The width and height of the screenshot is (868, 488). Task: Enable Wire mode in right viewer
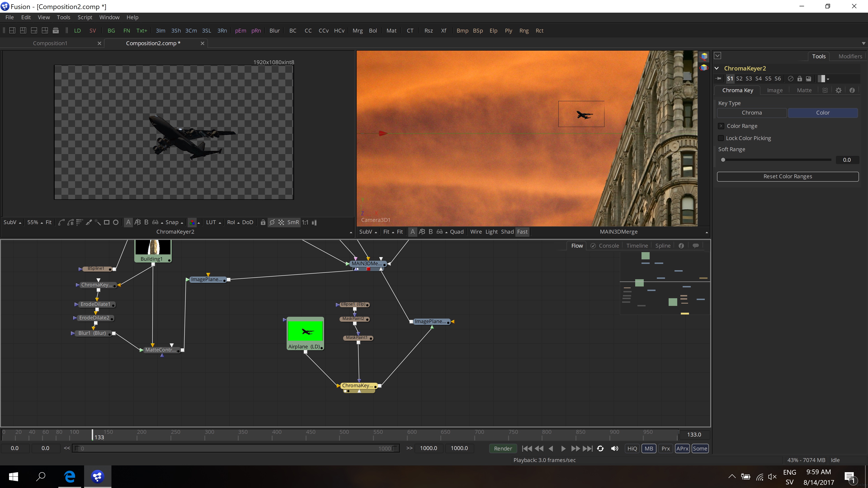(x=476, y=232)
